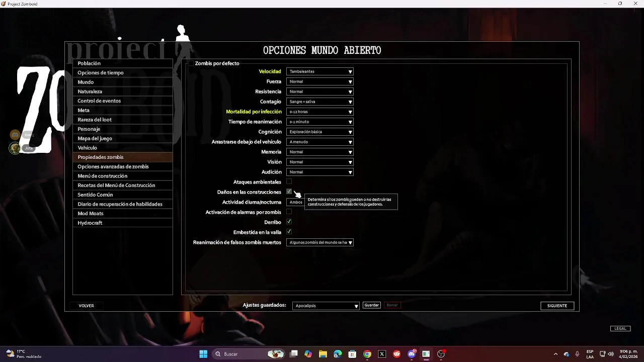Open the Contagio dropdown
This screenshot has width=644, height=362.
click(320, 102)
